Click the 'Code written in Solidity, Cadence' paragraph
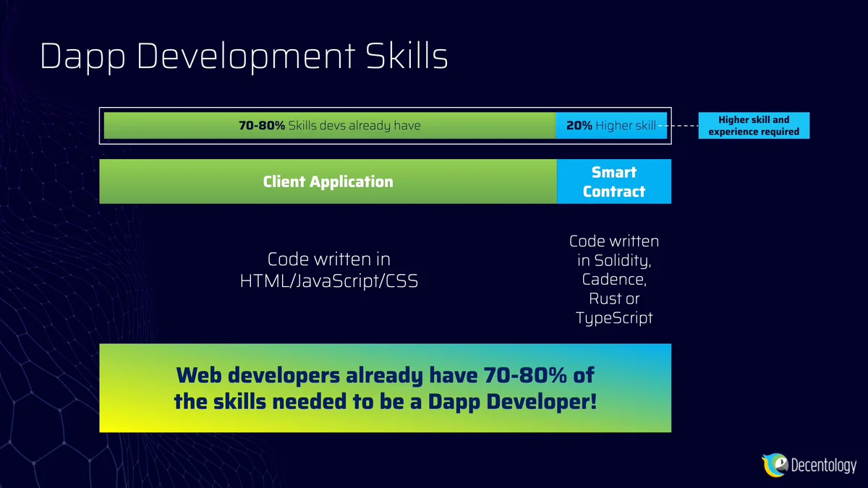This screenshot has height=488, width=868. (614, 279)
